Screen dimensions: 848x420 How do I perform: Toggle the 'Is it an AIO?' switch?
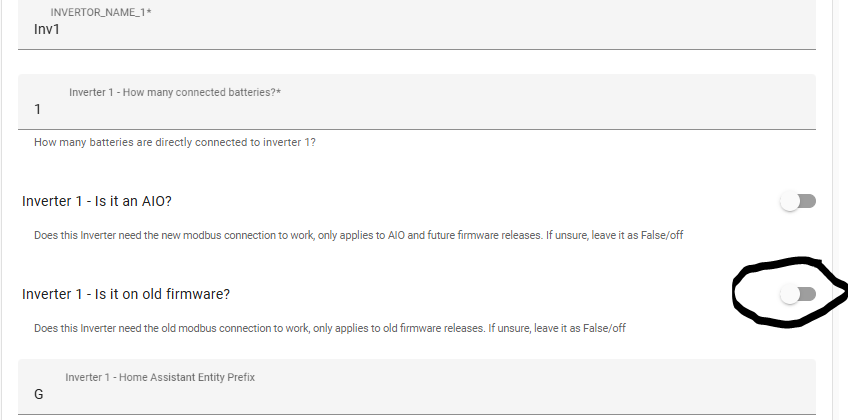point(798,201)
